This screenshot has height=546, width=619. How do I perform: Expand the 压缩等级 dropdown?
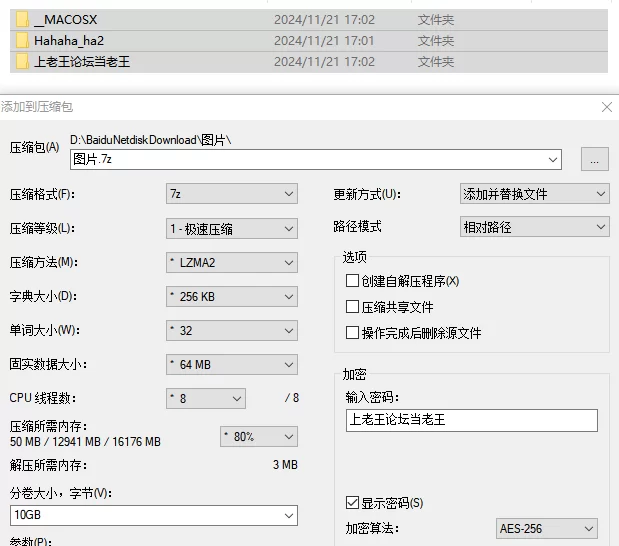click(231, 228)
